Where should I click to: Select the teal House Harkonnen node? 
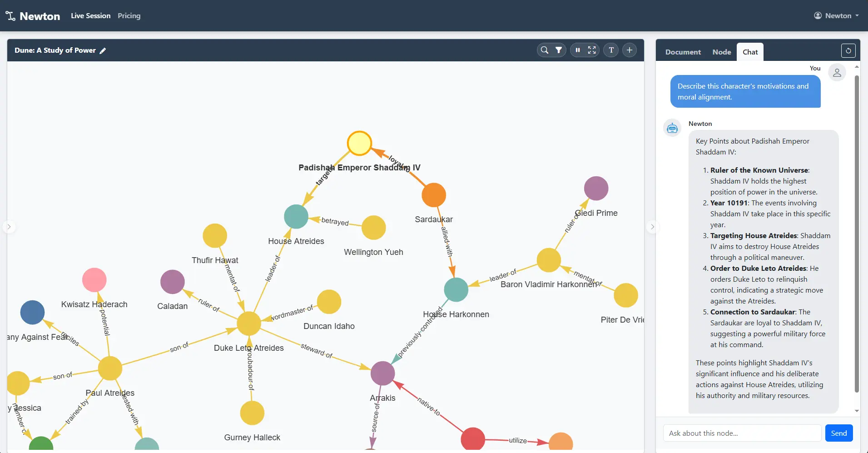pos(456,289)
